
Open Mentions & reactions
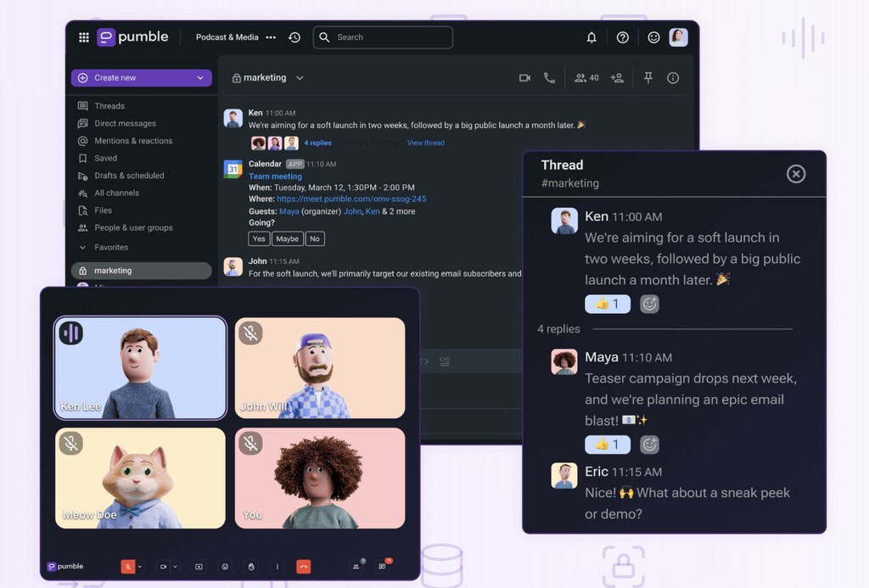pyautogui.click(x=133, y=141)
